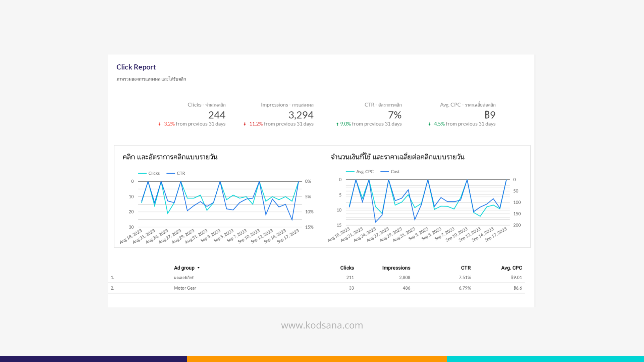
Task: Toggle the Cost legend entry
Action: tap(390, 172)
